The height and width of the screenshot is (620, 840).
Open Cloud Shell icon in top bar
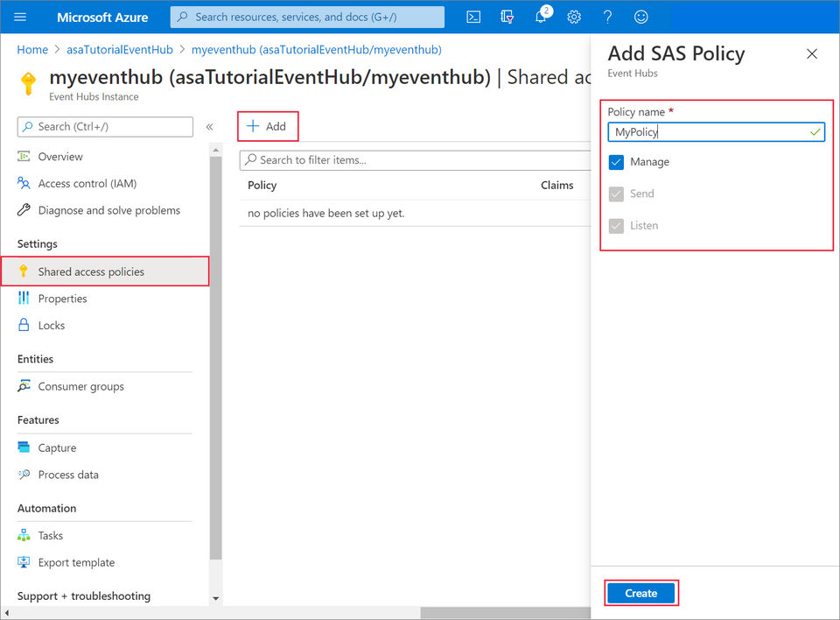(x=473, y=18)
